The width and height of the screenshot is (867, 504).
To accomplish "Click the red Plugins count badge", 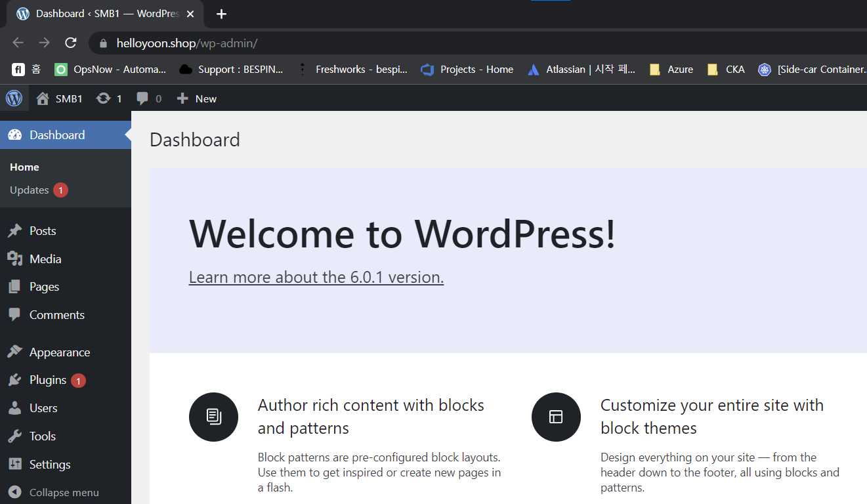I will point(78,381).
